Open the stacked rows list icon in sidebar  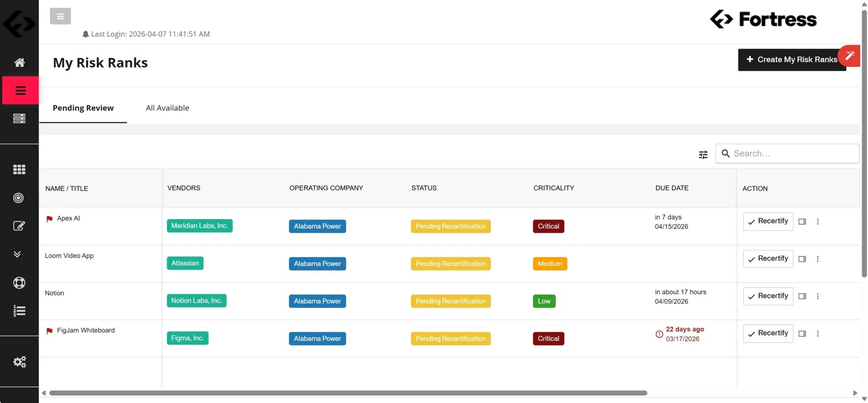point(19,118)
